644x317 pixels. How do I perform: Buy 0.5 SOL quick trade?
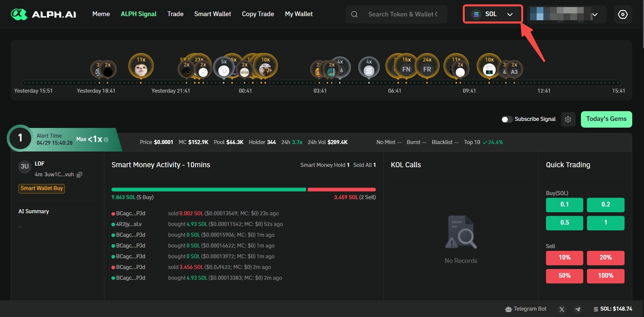tap(564, 223)
